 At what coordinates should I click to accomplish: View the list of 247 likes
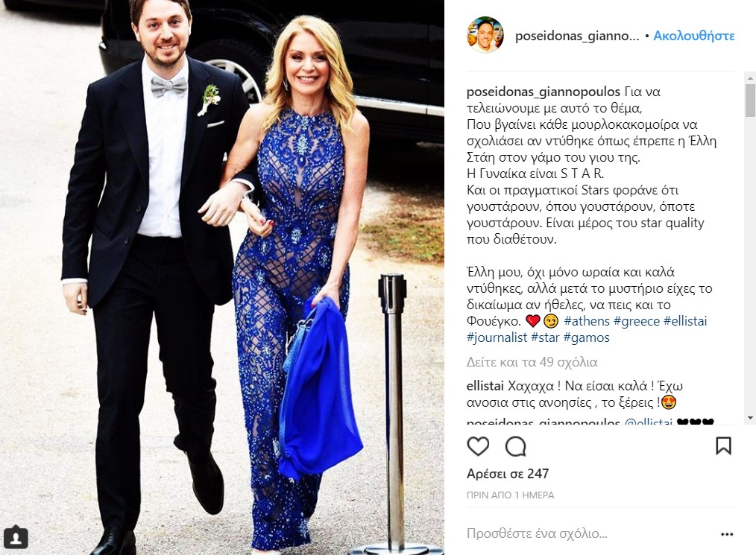tap(508, 474)
